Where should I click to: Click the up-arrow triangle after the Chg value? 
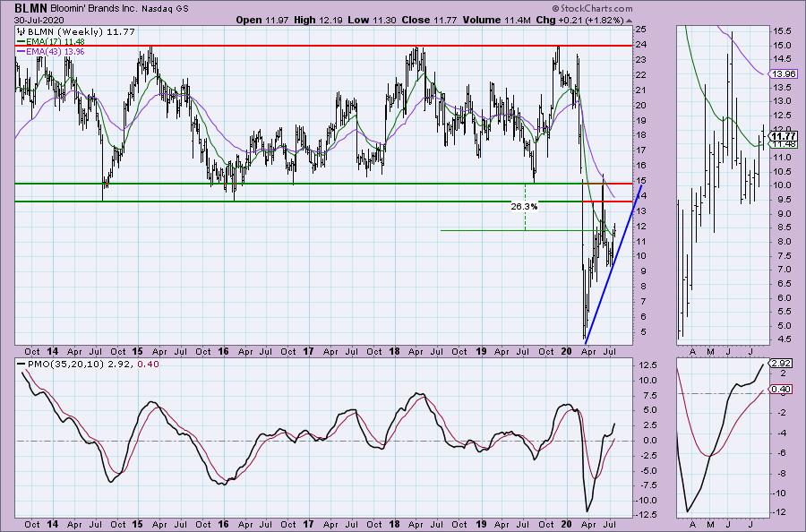click(x=630, y=21)
